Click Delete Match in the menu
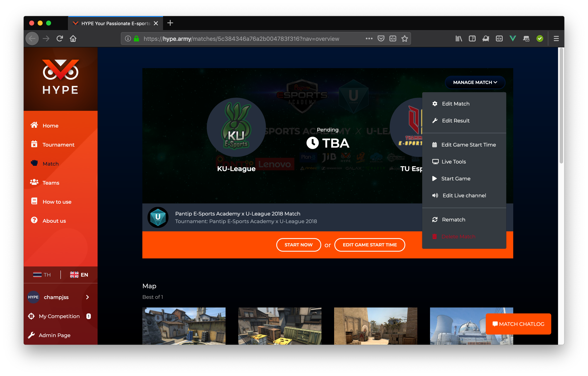The width and height of the screenshot is (588, 376). (464, 237)
